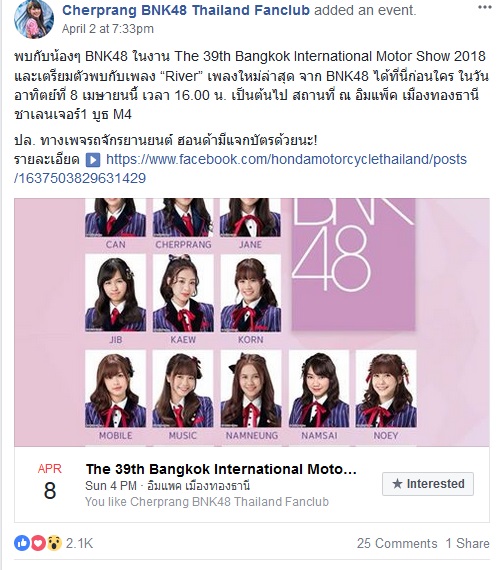Mark event as Interested
The width and height of the screenshot is (502, 570).
pyautogui.click(x=428, y=484)
